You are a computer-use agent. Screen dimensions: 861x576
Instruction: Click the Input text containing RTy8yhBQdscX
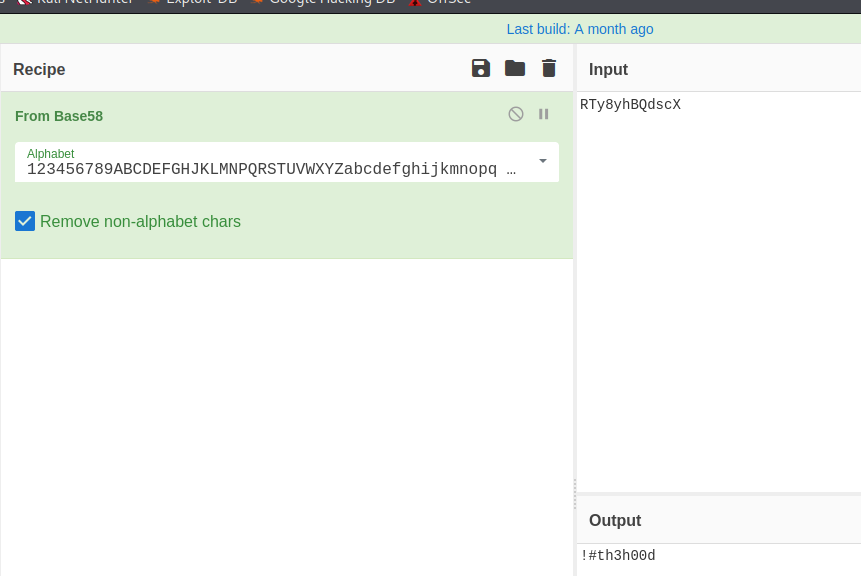click(x=630, y=105)
